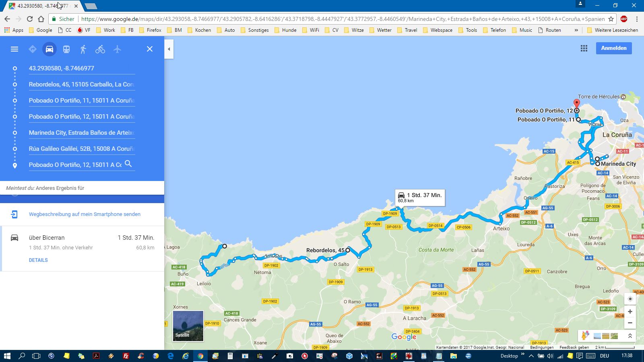Viewport: 644px width, 362px height.
Task: Collapse the side panel with arrow
Action: pos(169,49)
